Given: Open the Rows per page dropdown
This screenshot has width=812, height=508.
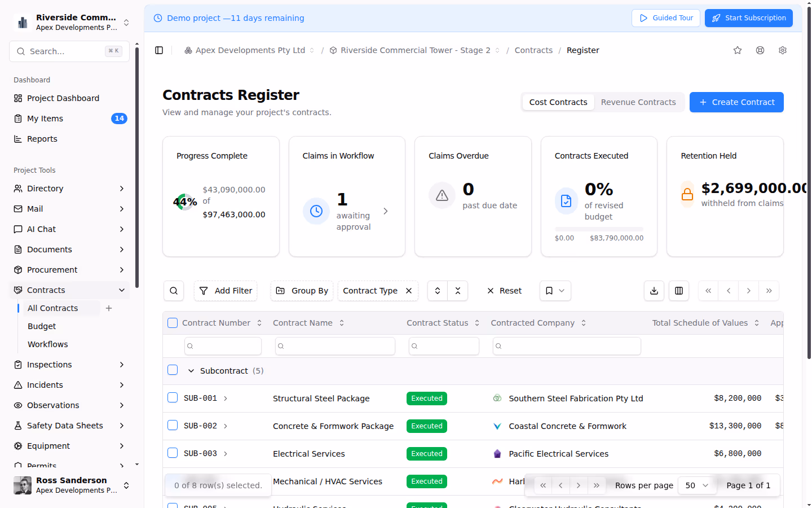Looking at the screenshot, I should point(697,485).
